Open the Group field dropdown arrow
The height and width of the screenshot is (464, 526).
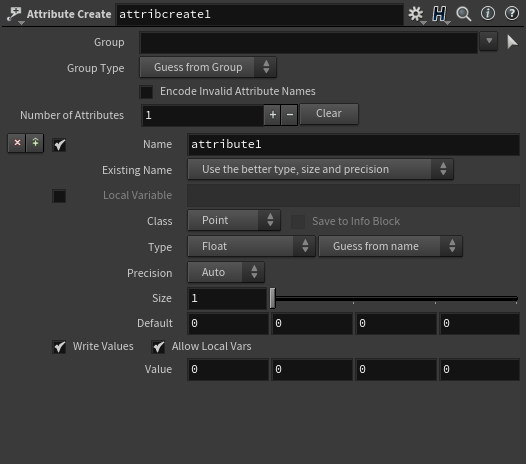489,42
